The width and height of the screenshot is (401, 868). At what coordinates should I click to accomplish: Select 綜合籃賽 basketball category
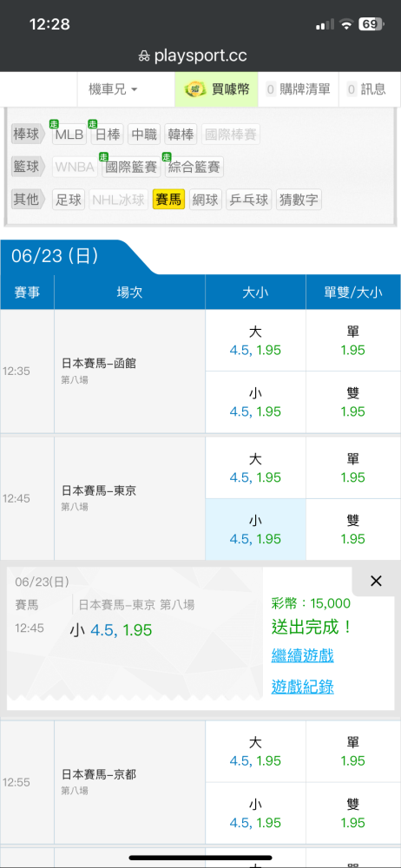[x=194, y=167]
